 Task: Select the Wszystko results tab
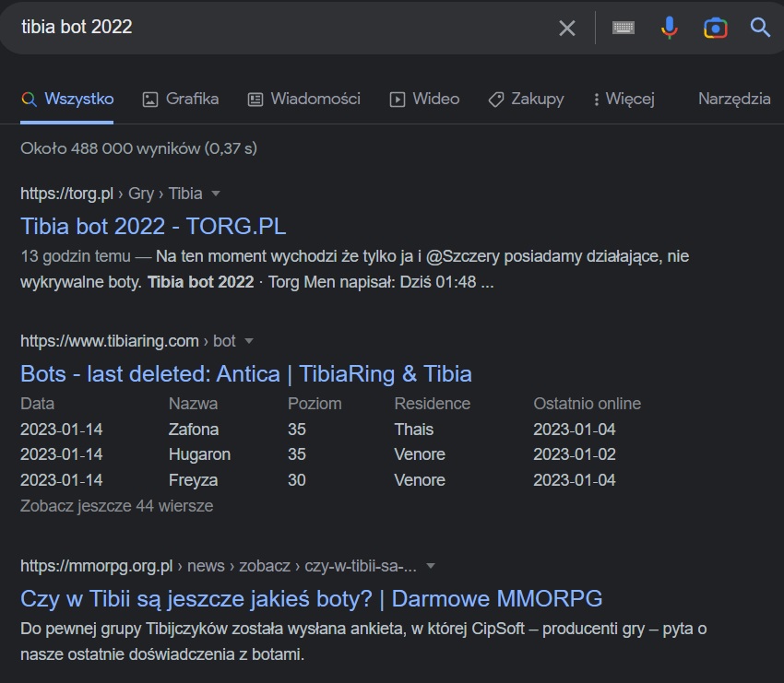(67, 99)
